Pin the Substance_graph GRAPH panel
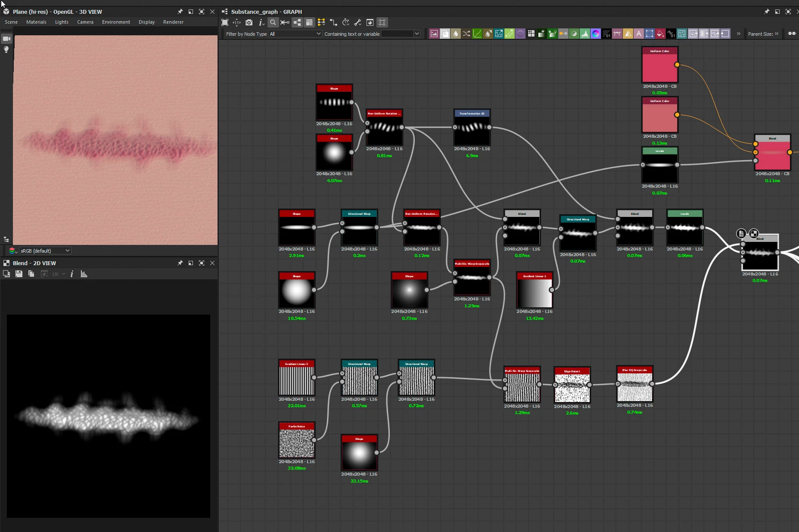The height and width of the screenshot is (532, 799). [x=767, y=12]
